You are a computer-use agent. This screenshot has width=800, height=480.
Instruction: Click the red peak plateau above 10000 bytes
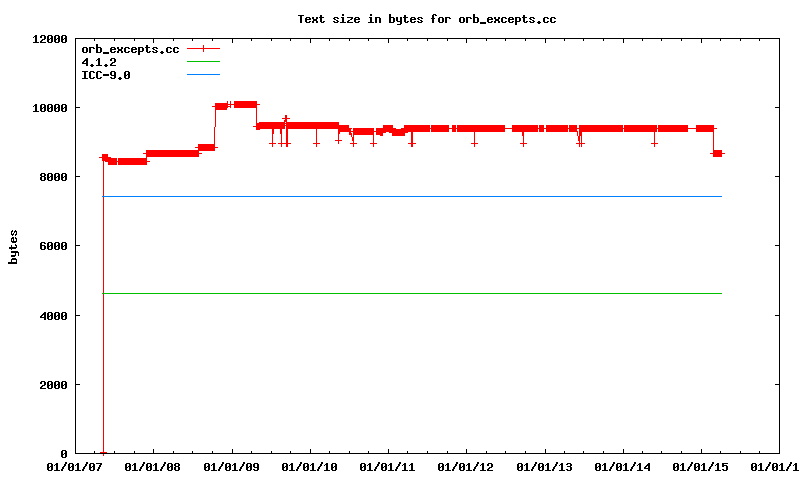(245, 104)
